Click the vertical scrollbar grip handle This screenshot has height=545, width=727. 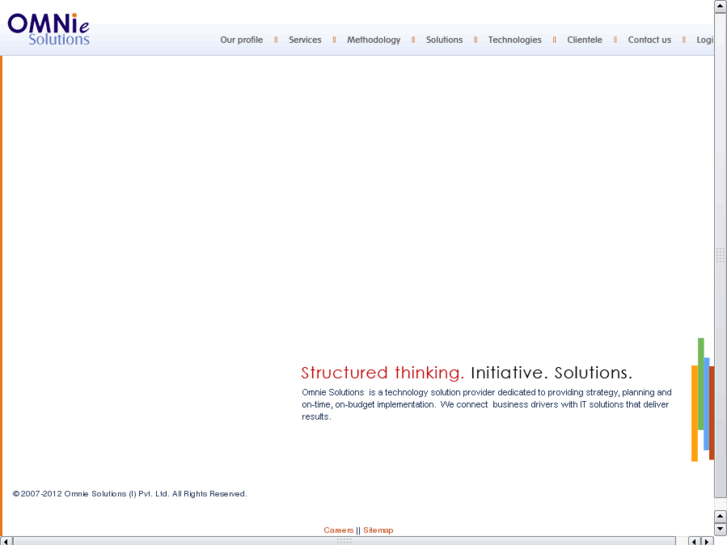(x=720, y=255)
